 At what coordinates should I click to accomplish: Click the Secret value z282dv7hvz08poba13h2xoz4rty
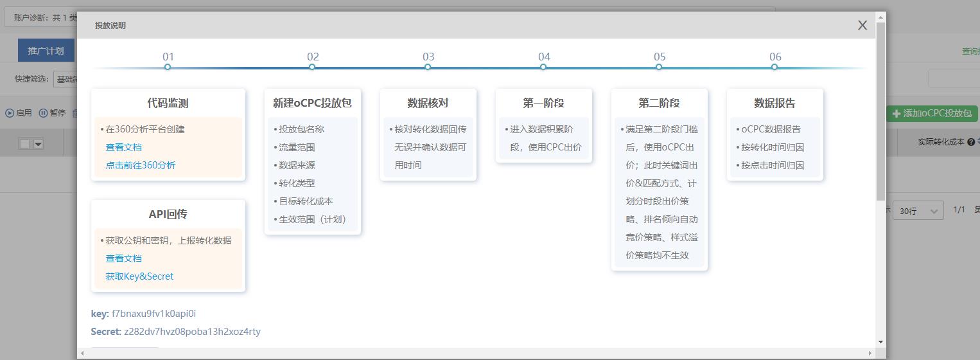click(192, 332)
